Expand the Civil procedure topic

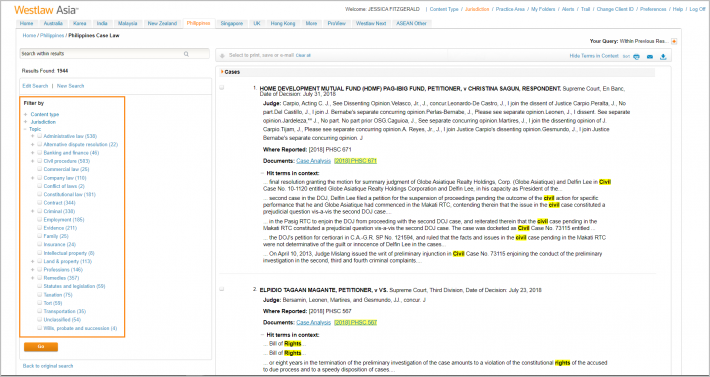(33, 161)
